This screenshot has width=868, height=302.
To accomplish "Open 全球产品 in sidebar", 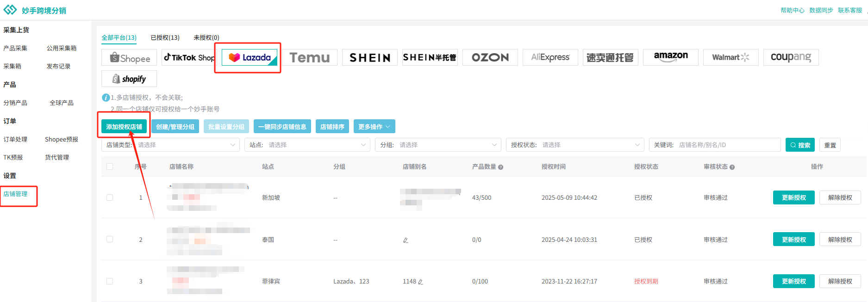I will [x=62, y=103].
